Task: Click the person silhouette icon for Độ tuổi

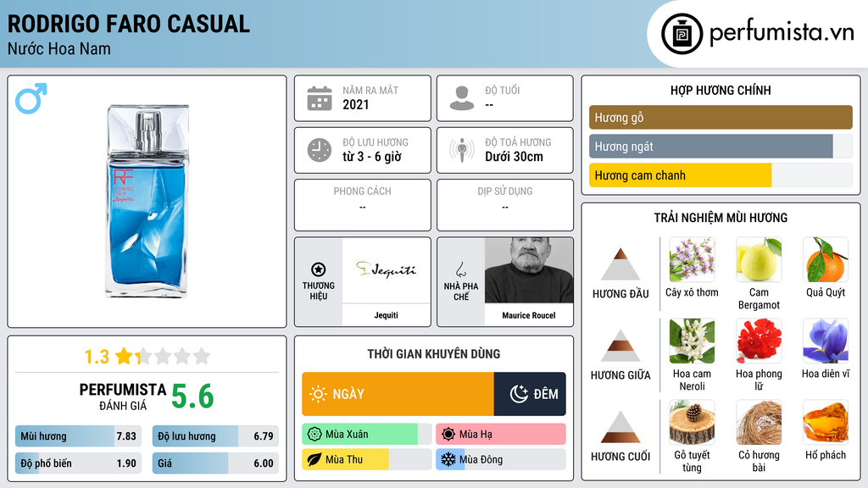Action: tap(462, 98)
